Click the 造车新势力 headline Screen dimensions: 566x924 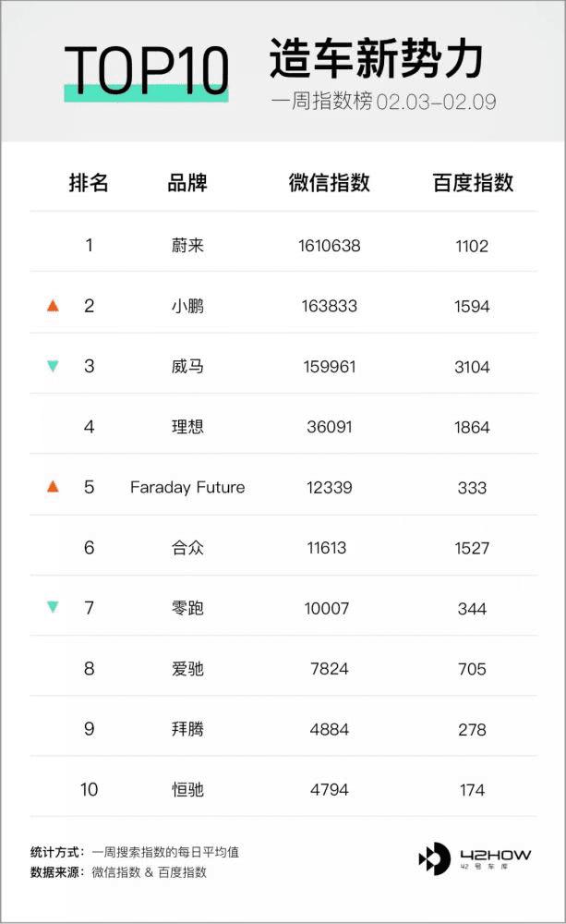pyautogui.click(x=377, y=57)
